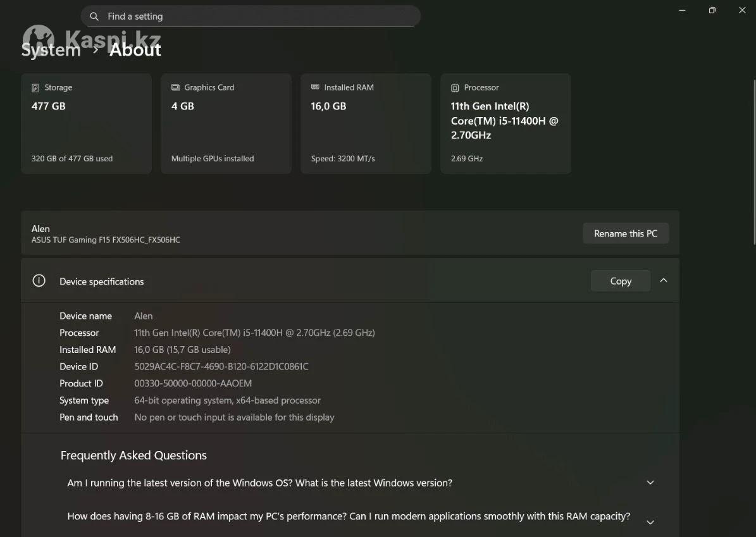Screen dimensions: 756x537
Task: Copy the device specifications
Action: pos(620,281)
